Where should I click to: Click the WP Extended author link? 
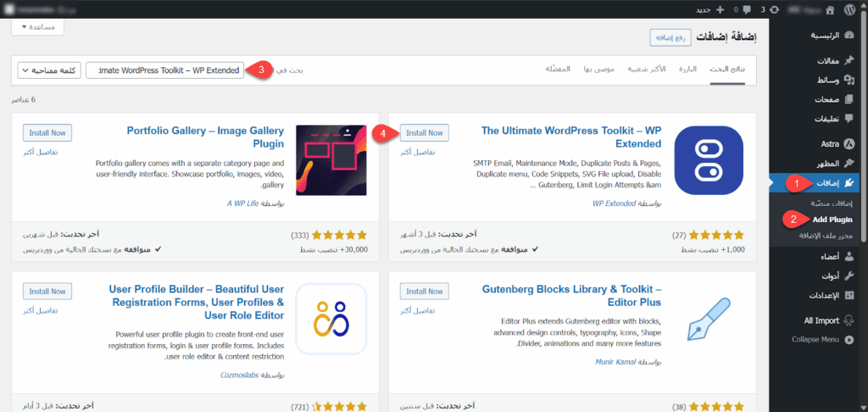[614, 203]
